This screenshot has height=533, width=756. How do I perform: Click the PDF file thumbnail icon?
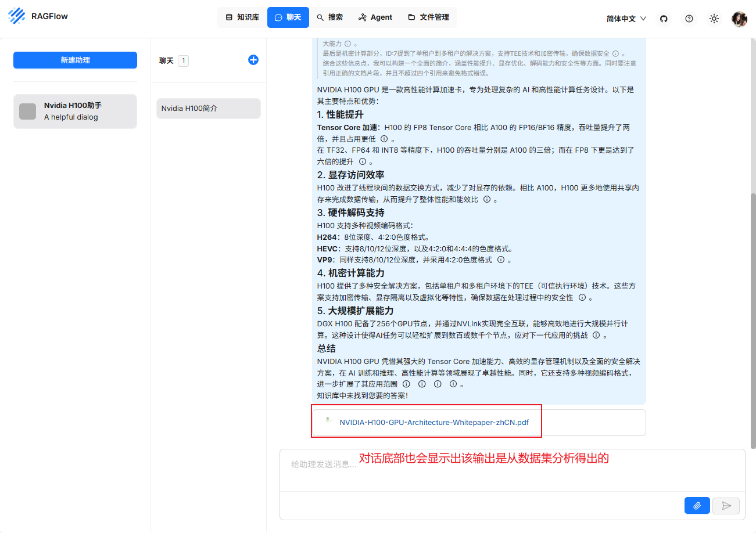tap(329, 420)
